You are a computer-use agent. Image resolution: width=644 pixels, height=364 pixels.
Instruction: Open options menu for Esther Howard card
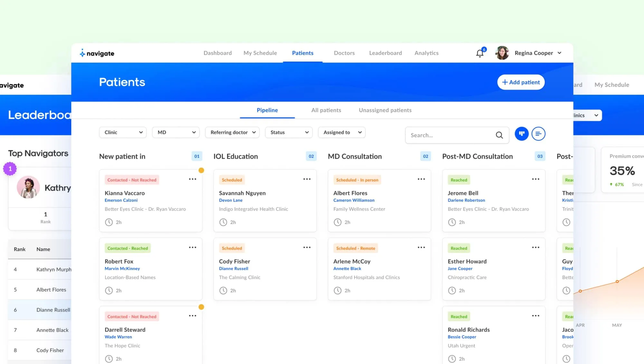coord(535,247)
